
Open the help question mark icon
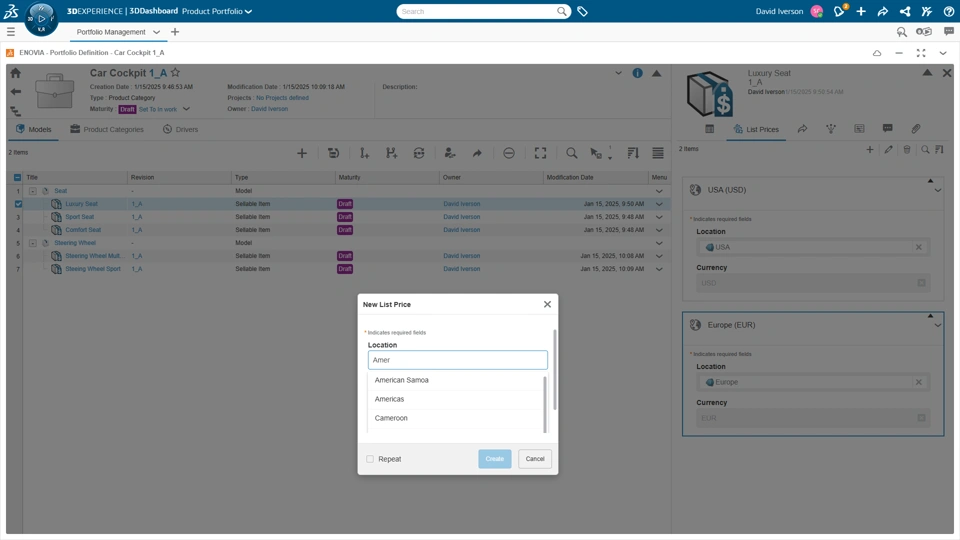point(948,11)
